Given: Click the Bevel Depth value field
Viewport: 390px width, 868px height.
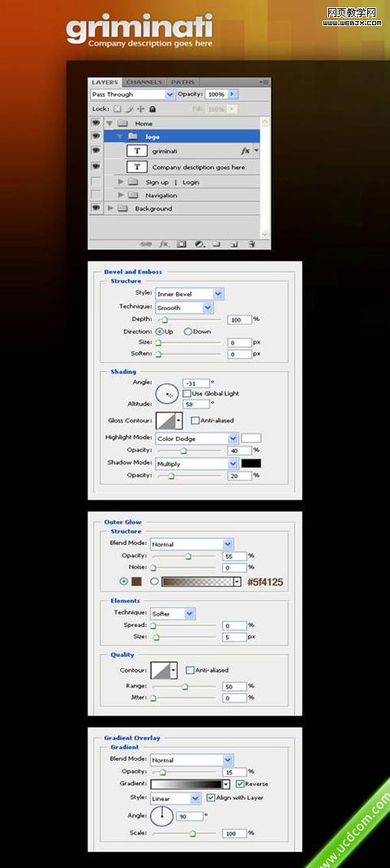Looking at the screenshot, I should tap(240, 320).
